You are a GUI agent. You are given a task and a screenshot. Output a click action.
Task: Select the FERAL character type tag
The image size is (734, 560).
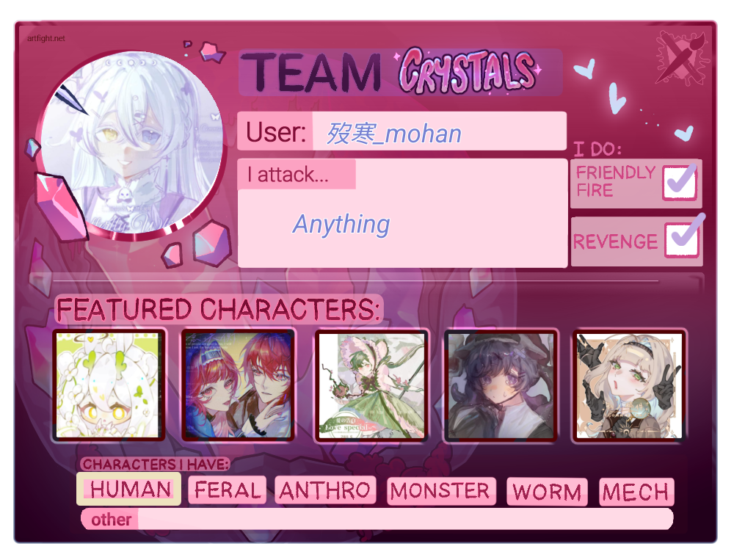(227, 490)
